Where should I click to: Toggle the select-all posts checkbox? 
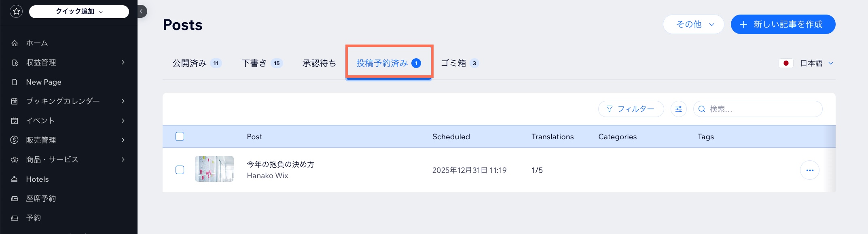tap(180, 136)
